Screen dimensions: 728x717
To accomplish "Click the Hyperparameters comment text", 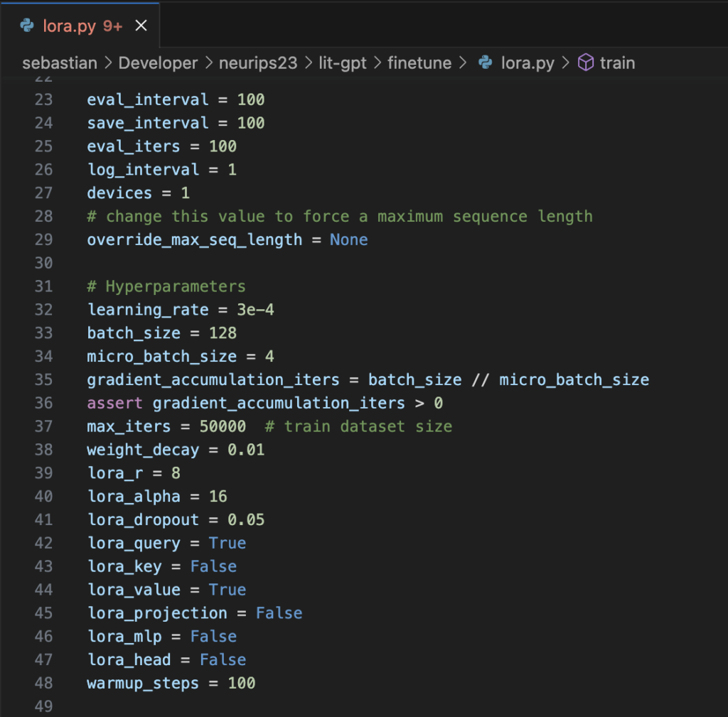I will tap(167, 286).
